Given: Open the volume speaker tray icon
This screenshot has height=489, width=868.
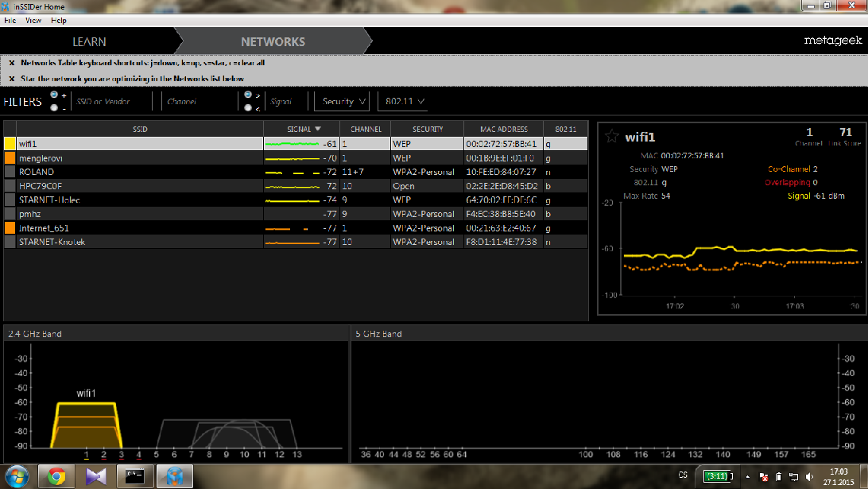Looking at the screenshot, I should point(810,476).
